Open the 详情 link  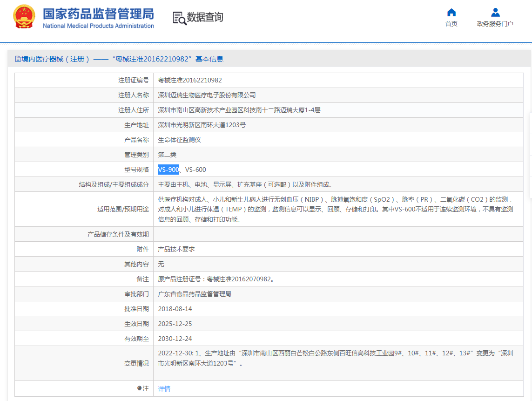164,389
